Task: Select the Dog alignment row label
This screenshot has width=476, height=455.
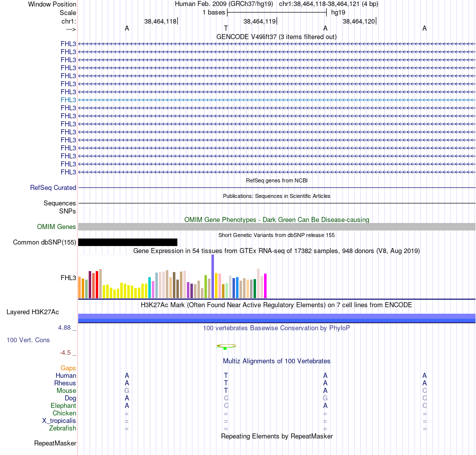Action: pyautogui.click(x=70, y=398)
